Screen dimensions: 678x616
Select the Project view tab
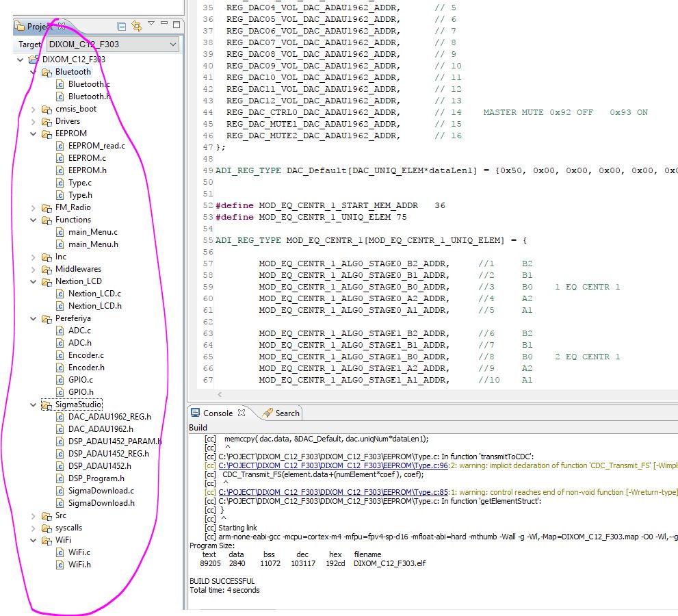38,27
